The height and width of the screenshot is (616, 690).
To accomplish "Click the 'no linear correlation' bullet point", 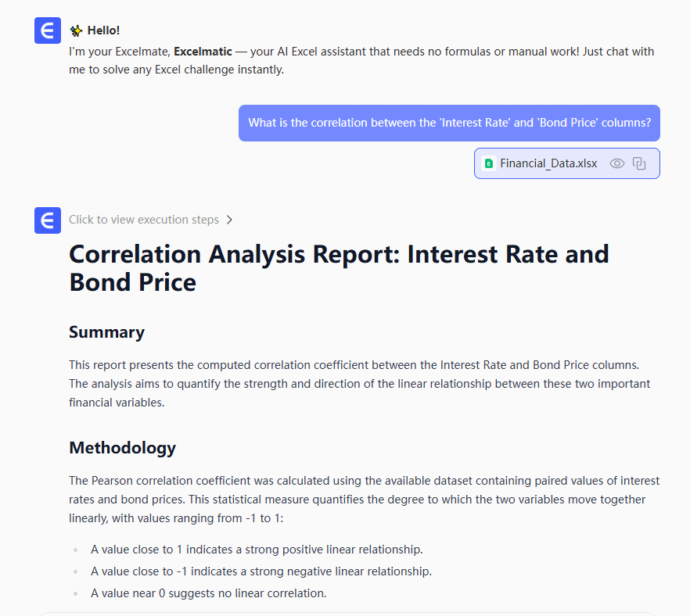I will (x=208, y=593).
